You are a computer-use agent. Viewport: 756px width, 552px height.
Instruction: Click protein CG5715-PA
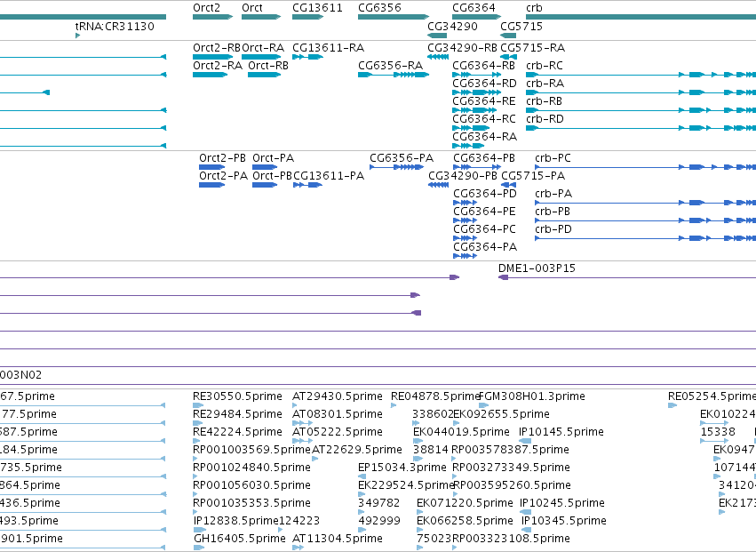coord(533,176)
